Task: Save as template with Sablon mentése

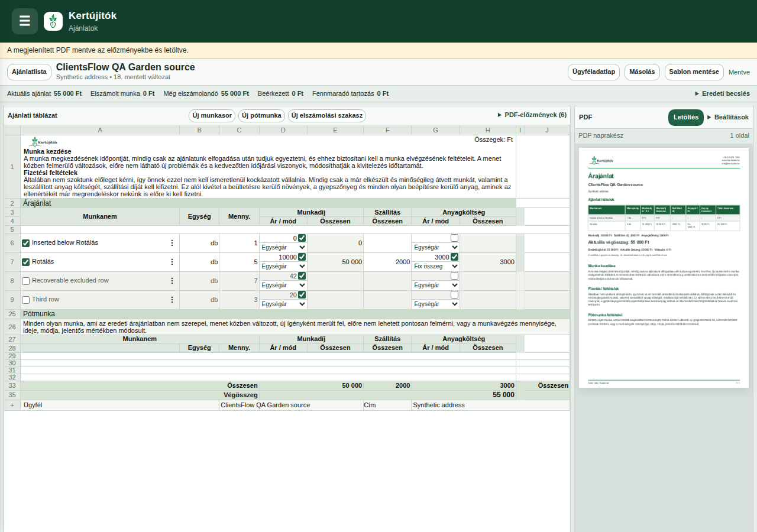Action: [694, 72]
